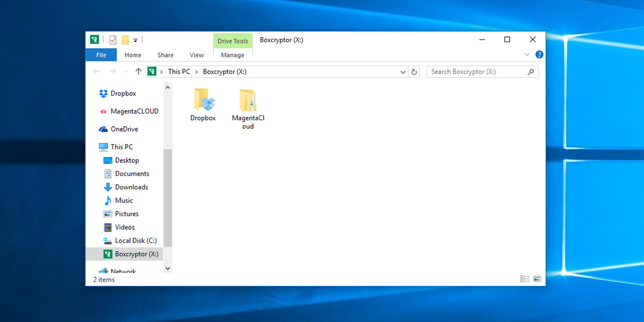Close the Boxcryptor window
Image resolution: width=644 pixels, height=322 pixels.
pyautogui.click(x=533, y=39)
